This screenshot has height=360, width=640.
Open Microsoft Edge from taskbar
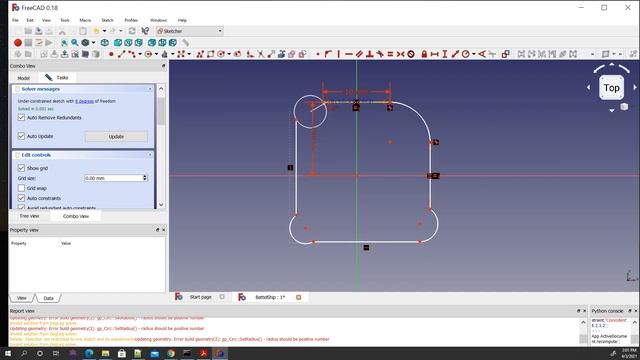[89, 353]
